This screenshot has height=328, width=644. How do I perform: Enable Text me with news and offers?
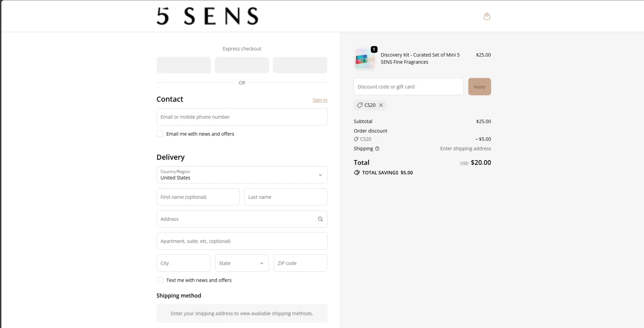coord(160,280)
